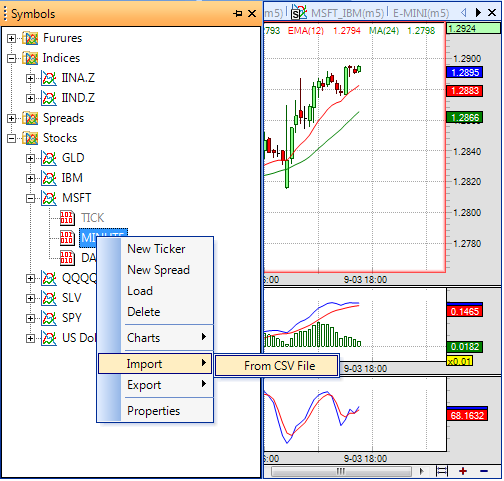Expand the QQQQ ticker node
Screen dimensions: 504x481
(x=30, y=278)
